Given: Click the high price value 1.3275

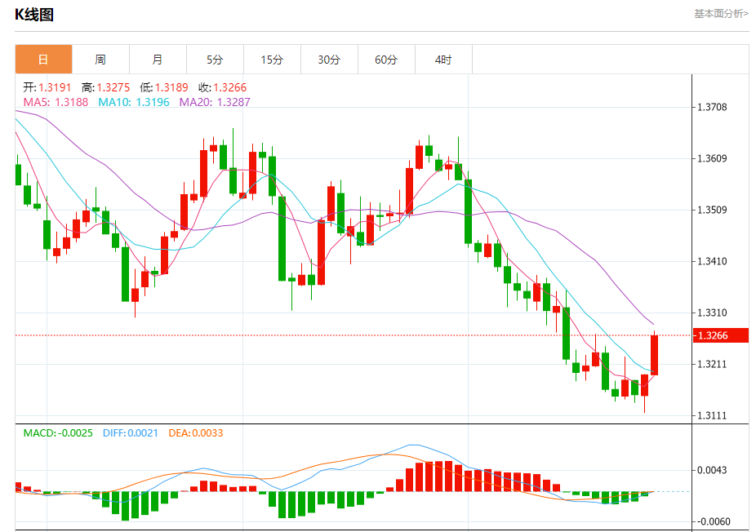Looking at the screenshot, I should pos(113,87).
